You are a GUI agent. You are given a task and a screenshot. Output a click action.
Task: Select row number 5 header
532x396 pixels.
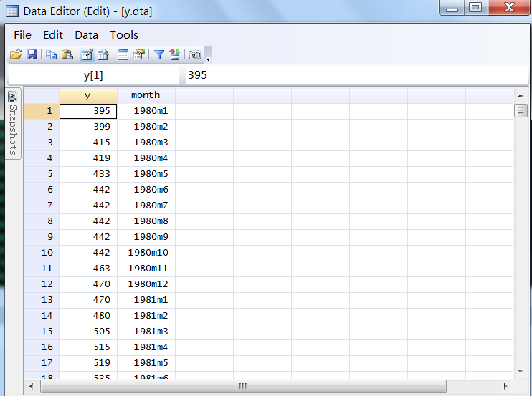(42, 174)
